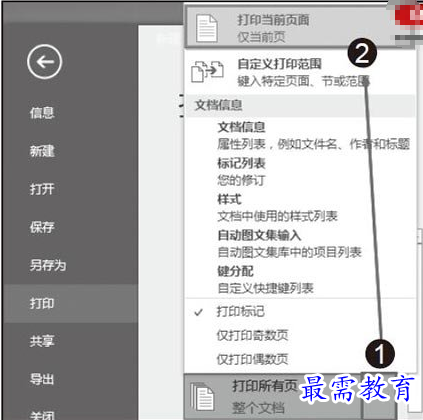This screenshot has width=423, height=420.
Task: Go back using the circular arrow button
Action: (x=44, y=62)
